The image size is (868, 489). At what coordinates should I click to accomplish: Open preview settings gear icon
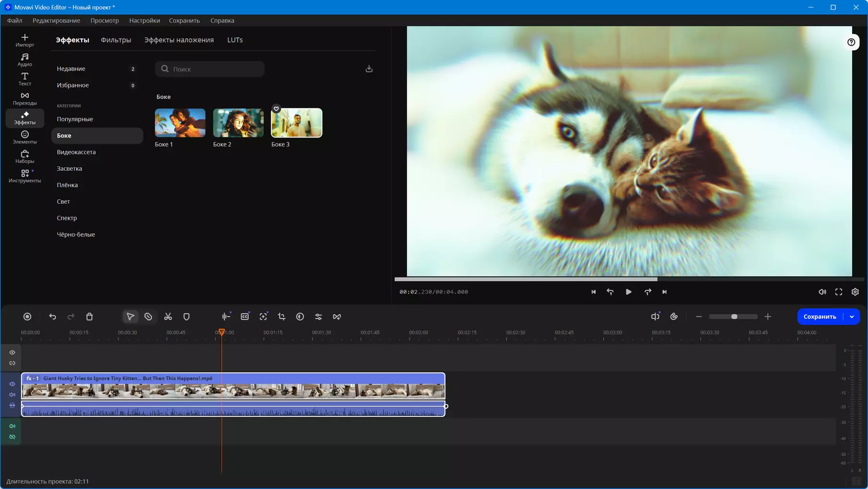pyautogui.click(x=855, y=291)
